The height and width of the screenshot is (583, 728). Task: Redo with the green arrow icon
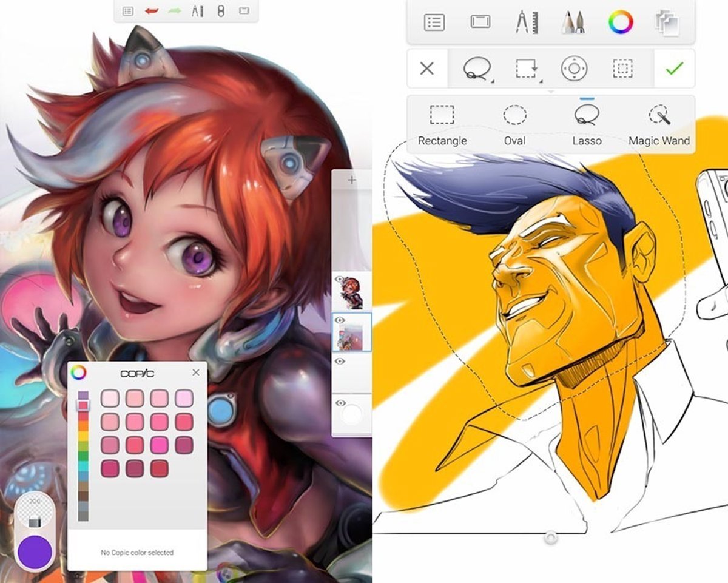click(x=174, y=11)
